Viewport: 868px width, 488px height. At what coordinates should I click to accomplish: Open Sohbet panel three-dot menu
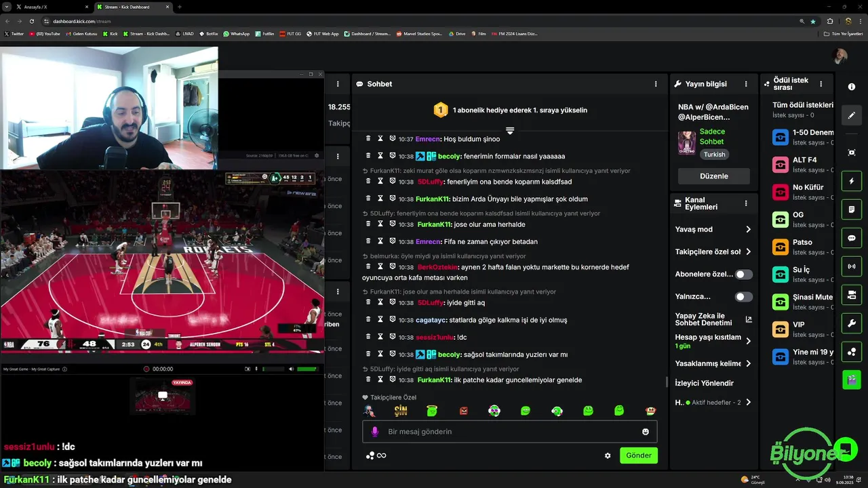point(656,84)
